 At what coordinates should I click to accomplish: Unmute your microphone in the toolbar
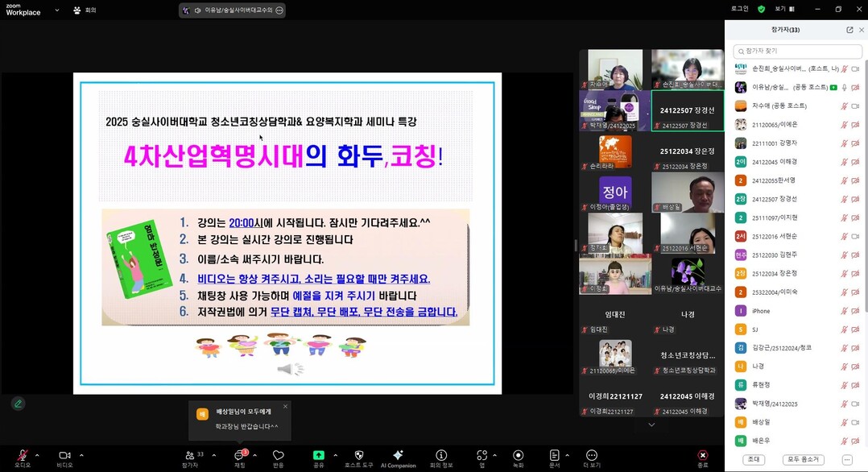23,455
